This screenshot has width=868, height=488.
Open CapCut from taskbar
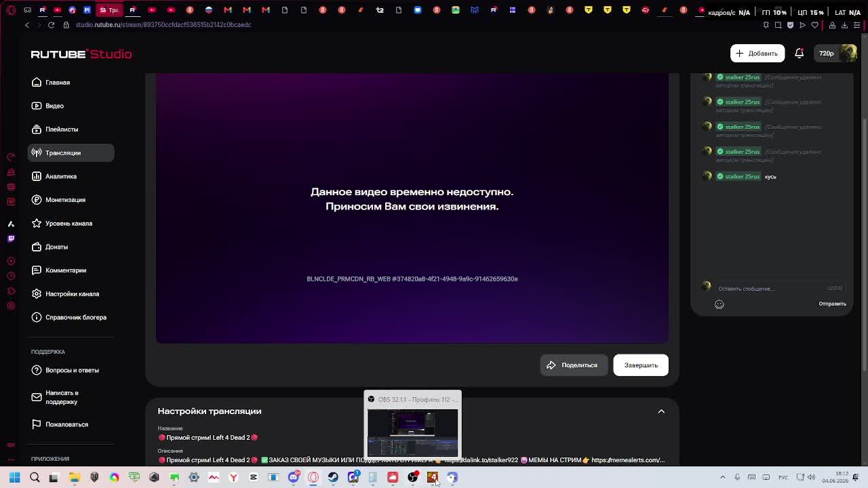(x=254, y=478)
